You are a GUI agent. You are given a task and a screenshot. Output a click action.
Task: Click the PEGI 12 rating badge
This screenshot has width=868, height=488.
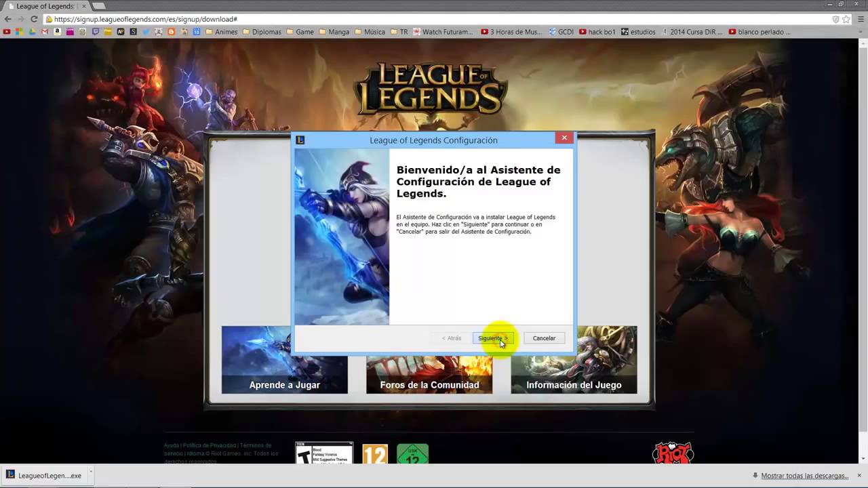click(375, 453)
